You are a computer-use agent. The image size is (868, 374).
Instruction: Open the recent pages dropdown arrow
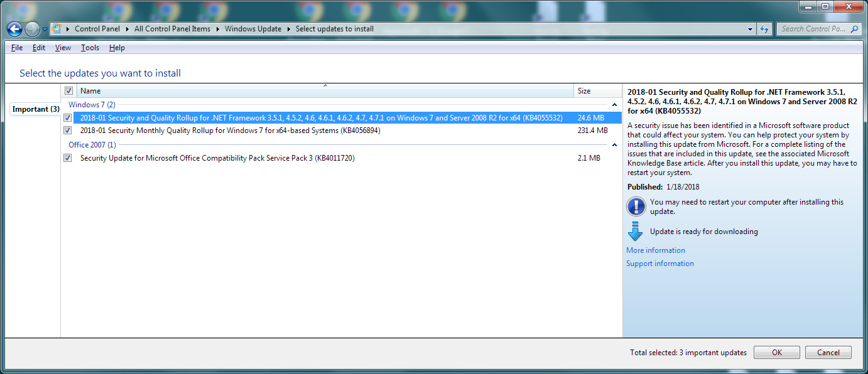(x=45, y=29)
